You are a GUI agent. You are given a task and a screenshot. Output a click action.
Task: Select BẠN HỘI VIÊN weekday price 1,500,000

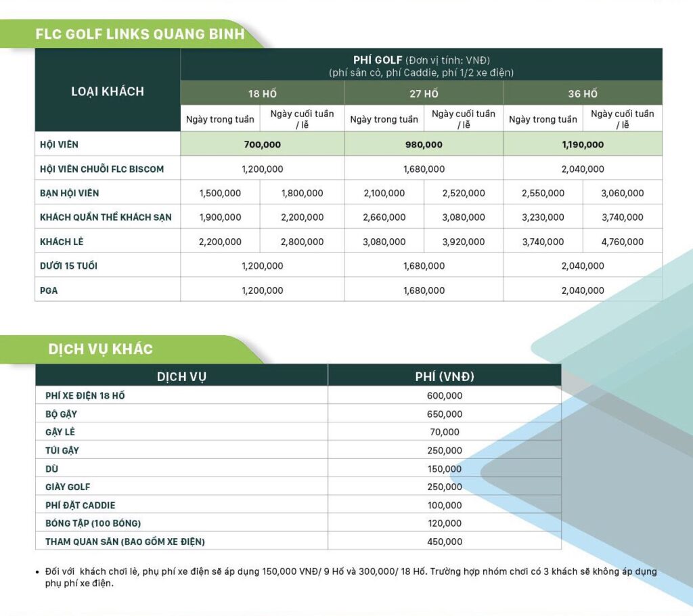pyautogui.click(x=220, y=193)
